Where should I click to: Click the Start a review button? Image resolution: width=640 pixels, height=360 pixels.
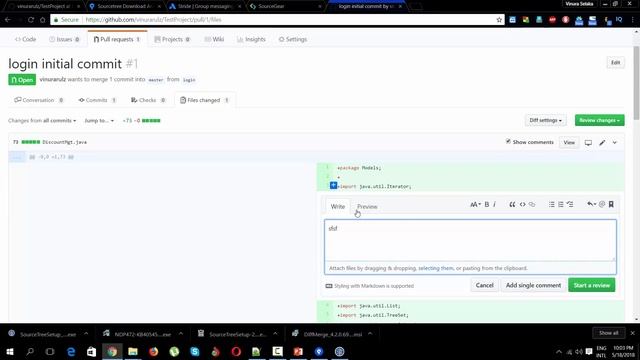tap(591, 285)
